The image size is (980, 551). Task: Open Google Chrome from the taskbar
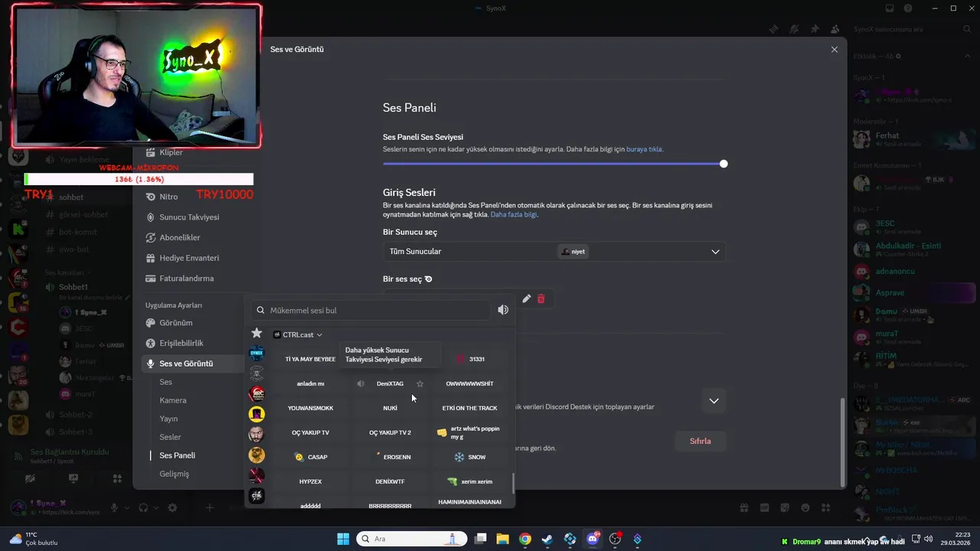(x=524, y=539)
